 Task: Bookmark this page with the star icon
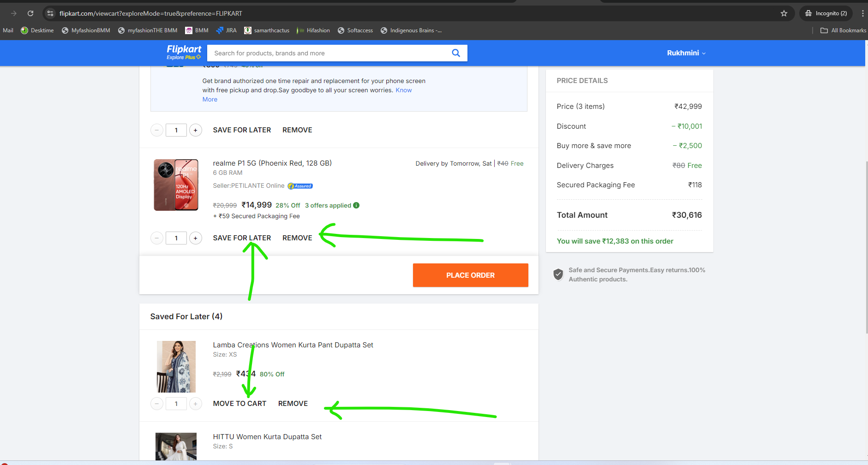pyautogui.click(x=784, y=13)
